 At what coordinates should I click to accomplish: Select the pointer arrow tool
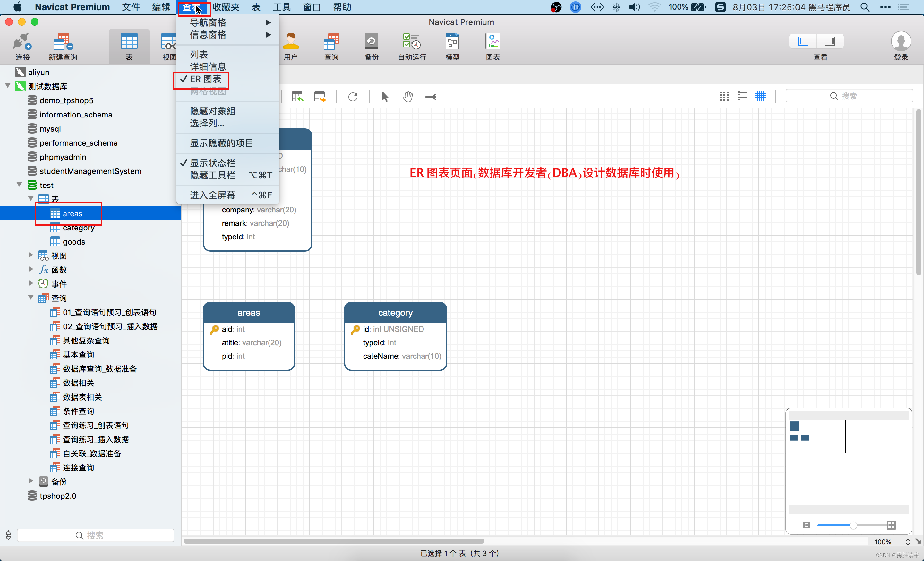click(385, 97)
